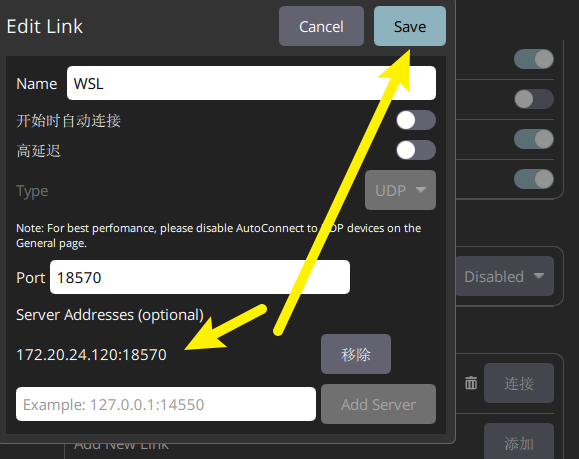Click the Port field showing 18570

[x=200, y=277]
